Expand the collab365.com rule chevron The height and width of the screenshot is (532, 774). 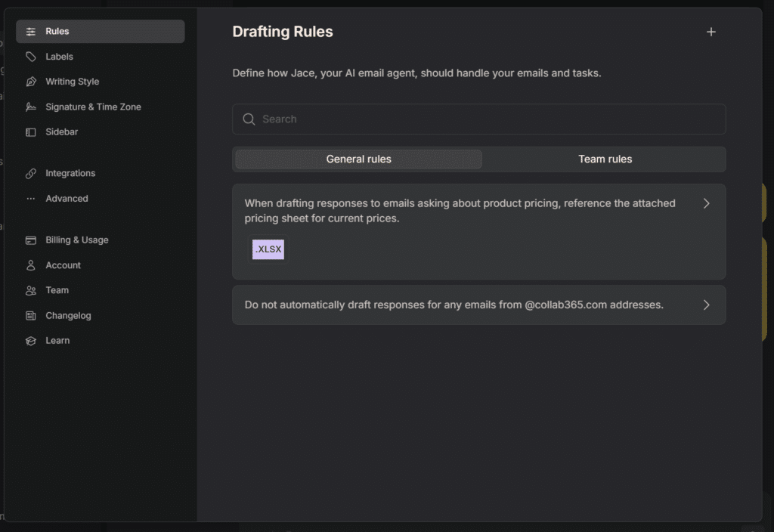707,305
